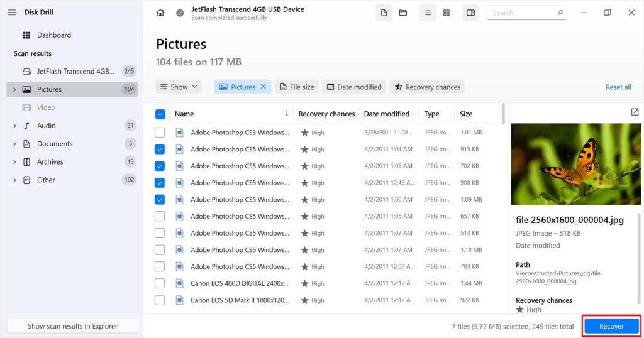Toggle the preview panel icon
This screenshot has width=644, height=338.
point(470,13)
